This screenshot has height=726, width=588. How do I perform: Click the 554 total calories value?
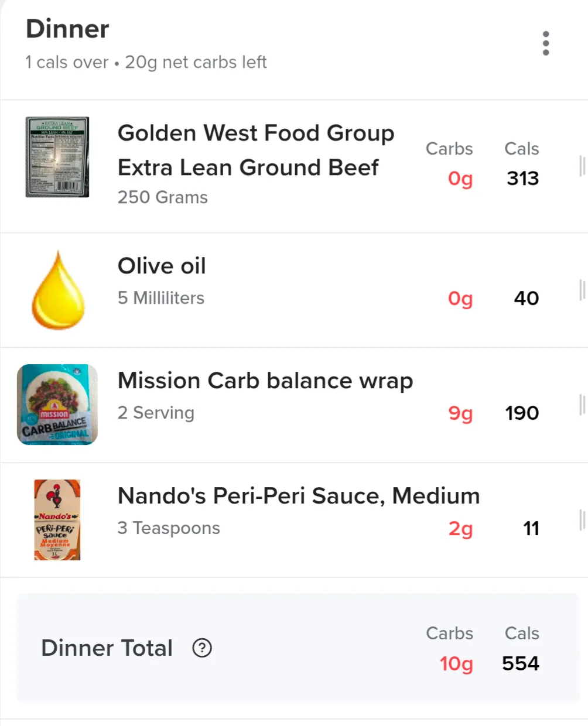click(521, 663)
